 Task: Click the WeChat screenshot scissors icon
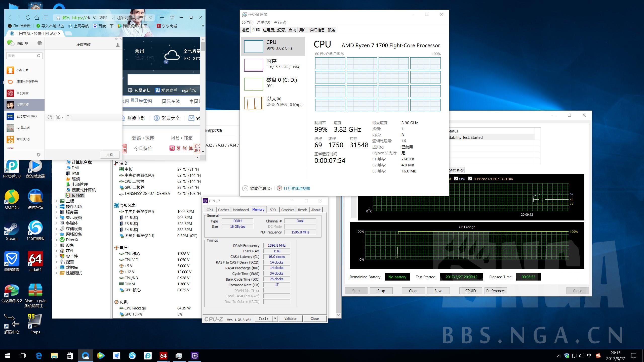point(58,117)
